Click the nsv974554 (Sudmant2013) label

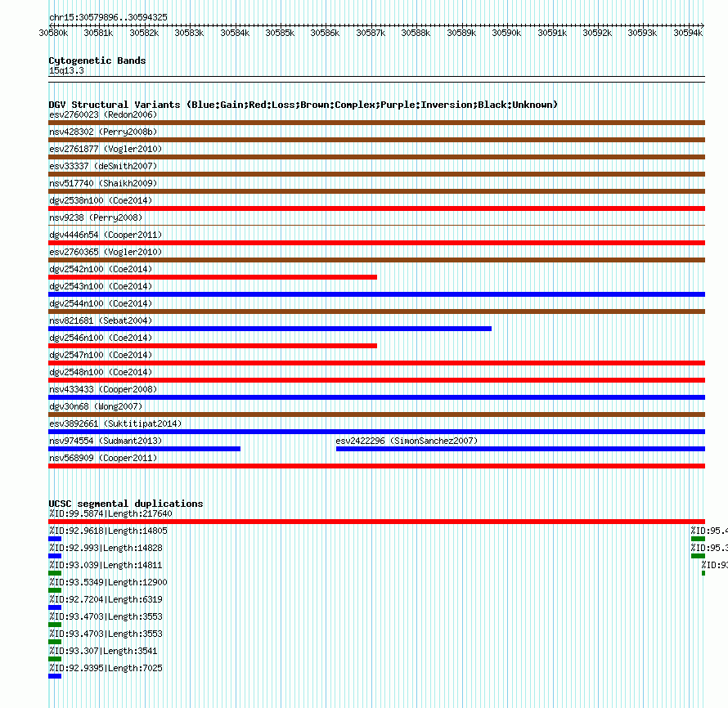tap(106, 441)
